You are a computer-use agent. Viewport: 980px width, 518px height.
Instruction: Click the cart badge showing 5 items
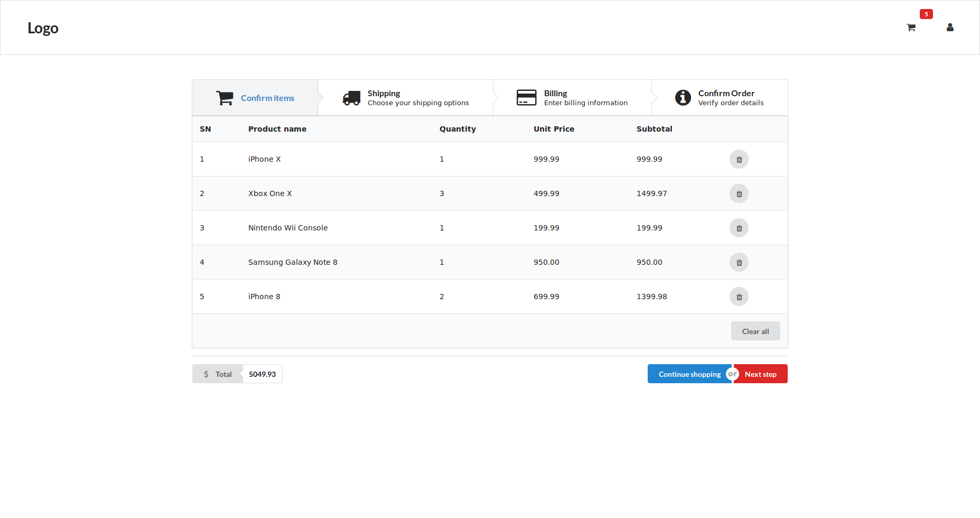[x=926, y=14]
